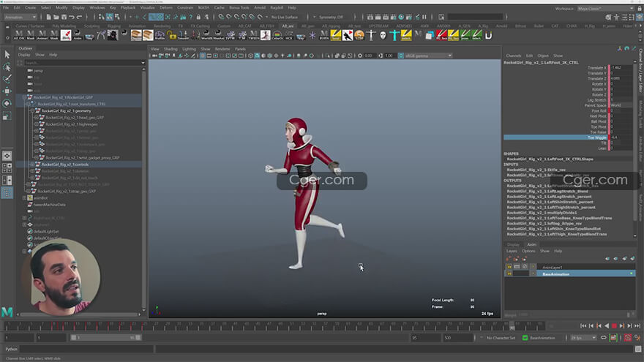Click the lock selection padlock in status line

pos(198,18)
